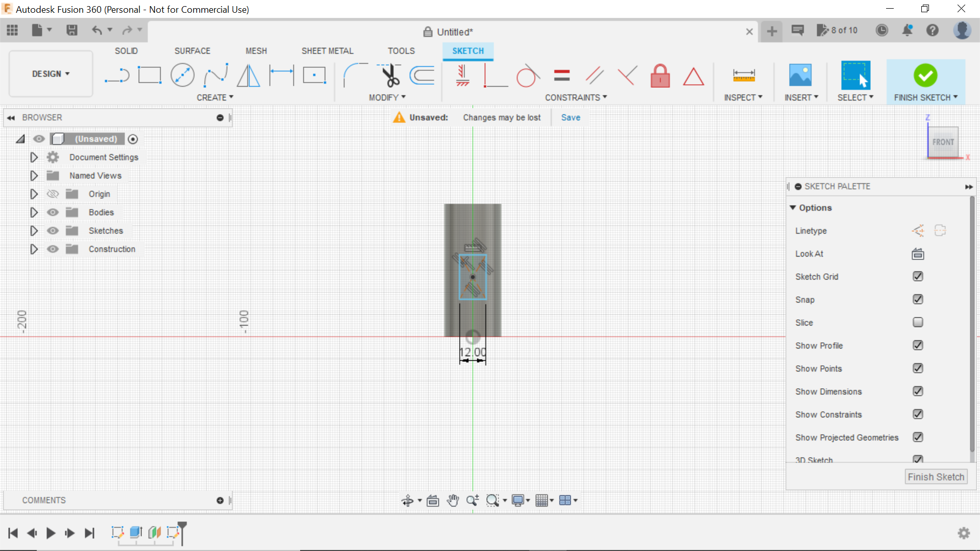980x551 pixels.
Task: Uncheck Sketch Grid
Action: tap(918, 277)
